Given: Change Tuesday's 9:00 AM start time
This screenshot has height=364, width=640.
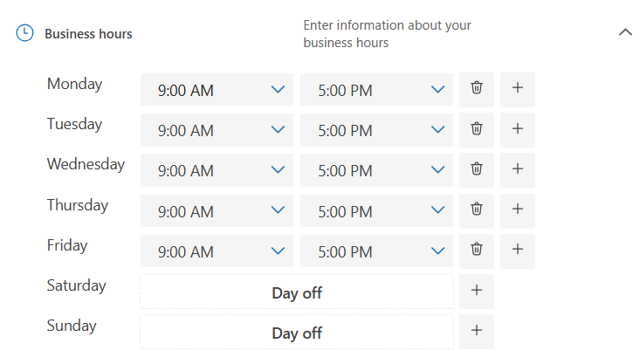Looking at the screenshot, I should 217,130.
